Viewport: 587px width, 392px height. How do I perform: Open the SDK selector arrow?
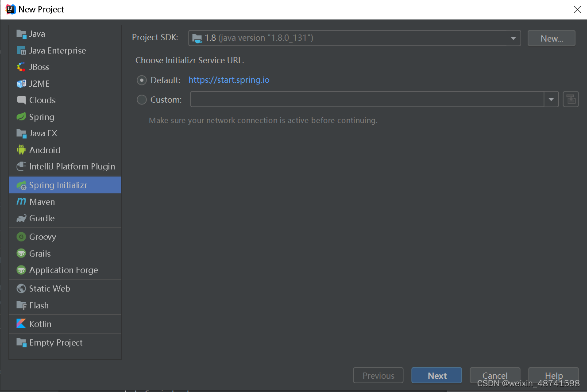513,38
